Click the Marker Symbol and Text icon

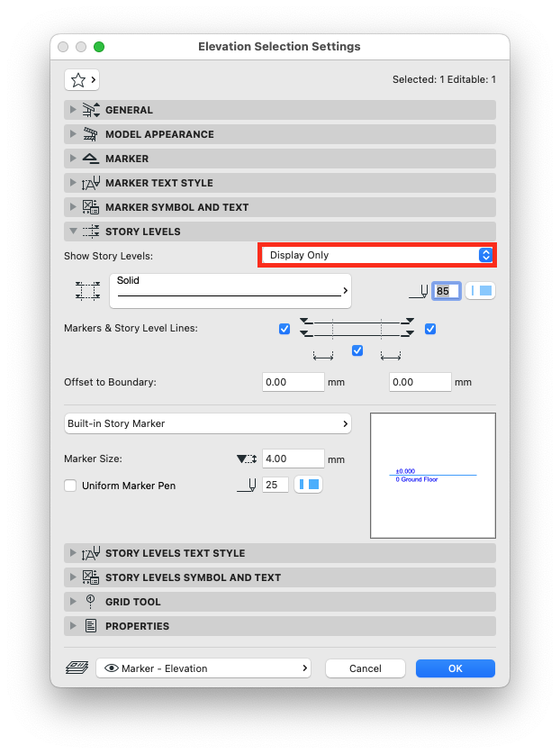coord(91,207)
